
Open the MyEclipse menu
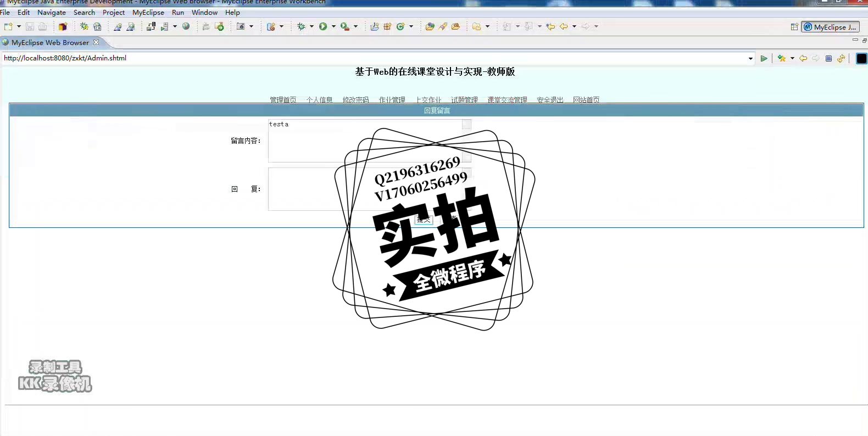pos(148,12)
